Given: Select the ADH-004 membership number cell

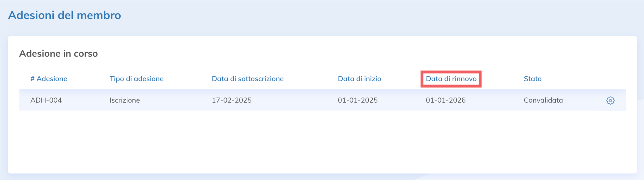Looking at the screenshot, I should coord(46,100).
